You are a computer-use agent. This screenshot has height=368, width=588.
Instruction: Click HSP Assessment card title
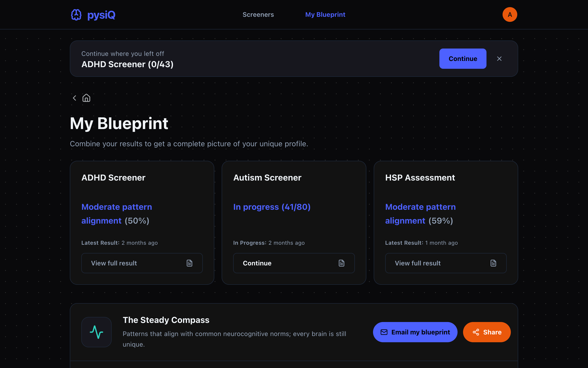click(420, 178)
